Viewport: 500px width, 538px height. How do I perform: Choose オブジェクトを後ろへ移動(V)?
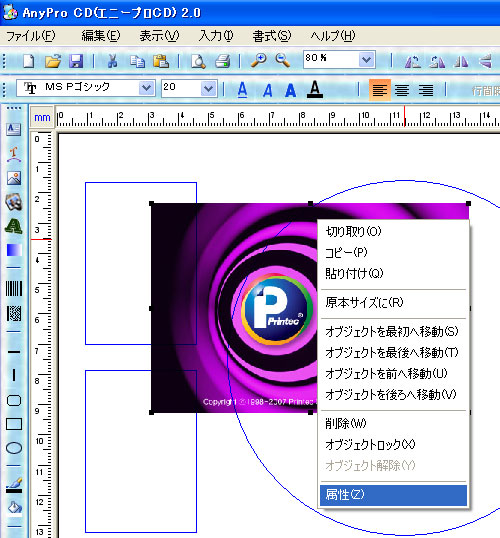[393, 394]
